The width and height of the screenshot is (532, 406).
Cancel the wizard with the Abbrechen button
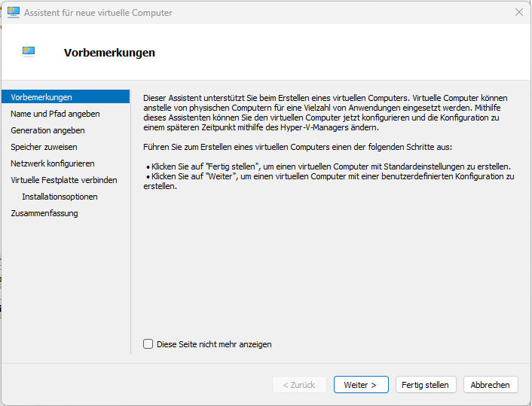pos(491,385)
